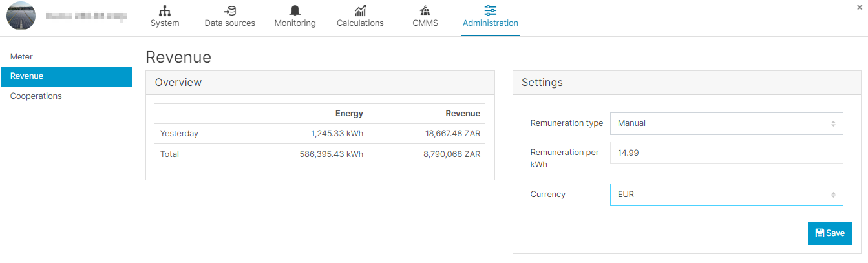The width and height of the screenshot is (868, 263).
Task: Go to Cooperations in the sidebar
Action: click(x=36, y=96)
